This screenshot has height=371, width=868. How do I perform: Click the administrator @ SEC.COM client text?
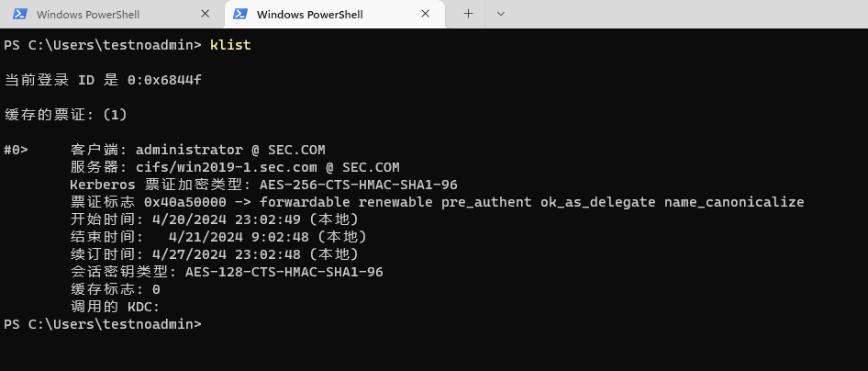230,150
